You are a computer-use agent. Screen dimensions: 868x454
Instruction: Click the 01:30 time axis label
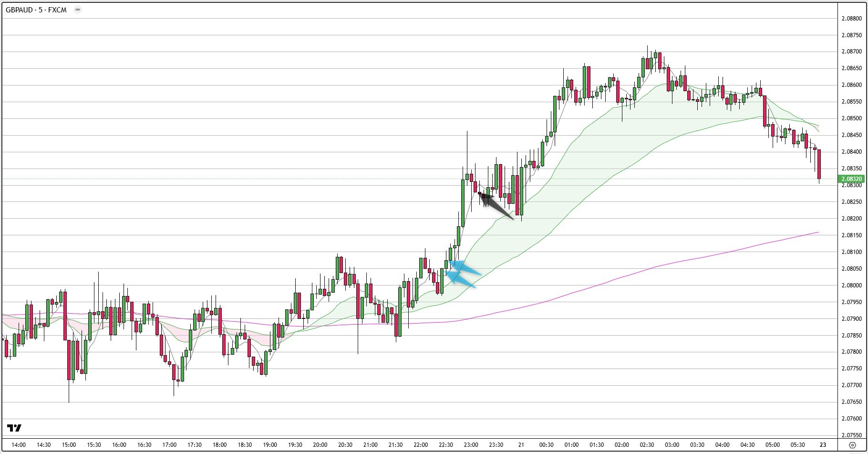[x=596, y=445]
